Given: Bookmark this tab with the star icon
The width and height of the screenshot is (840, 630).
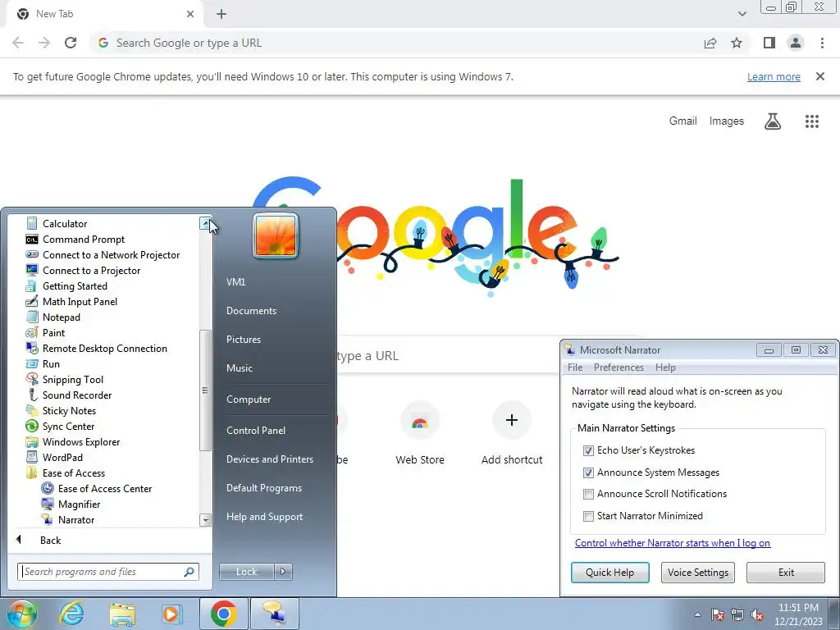Looking at the screenshot, I should coord(737,43).
